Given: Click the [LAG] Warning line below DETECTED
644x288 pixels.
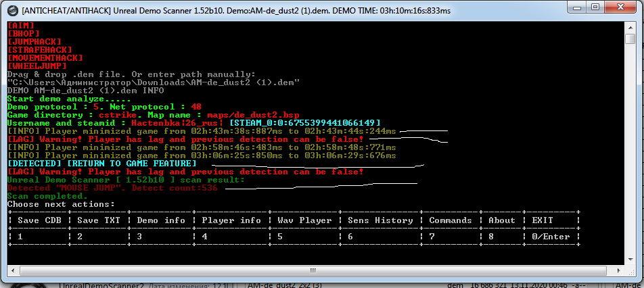Looking at the screenshot, I should 185,172.
